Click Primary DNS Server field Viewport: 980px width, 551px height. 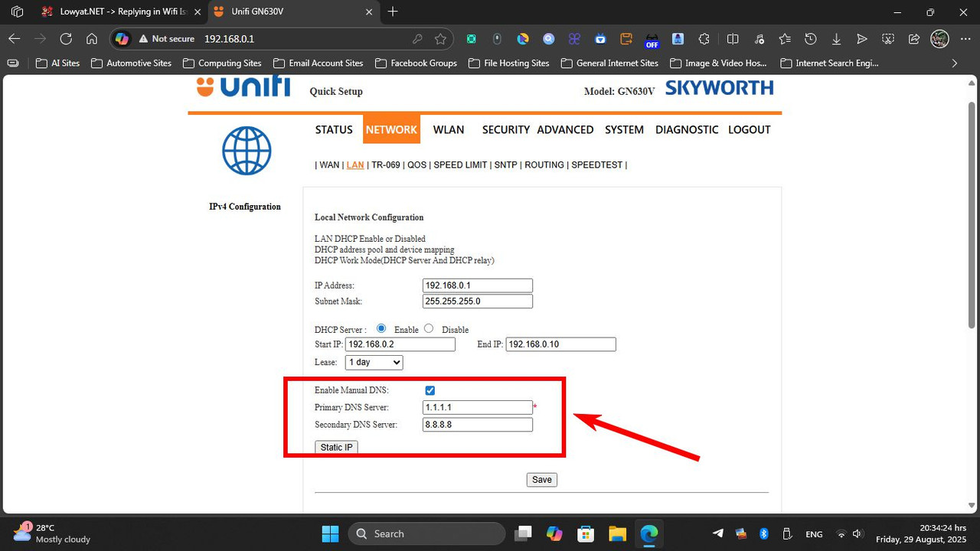pos(478,408)
